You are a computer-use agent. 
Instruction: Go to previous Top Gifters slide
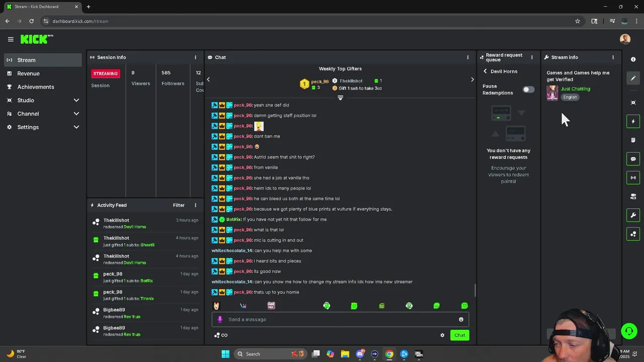pyautogui.click(x=208, y=79)
